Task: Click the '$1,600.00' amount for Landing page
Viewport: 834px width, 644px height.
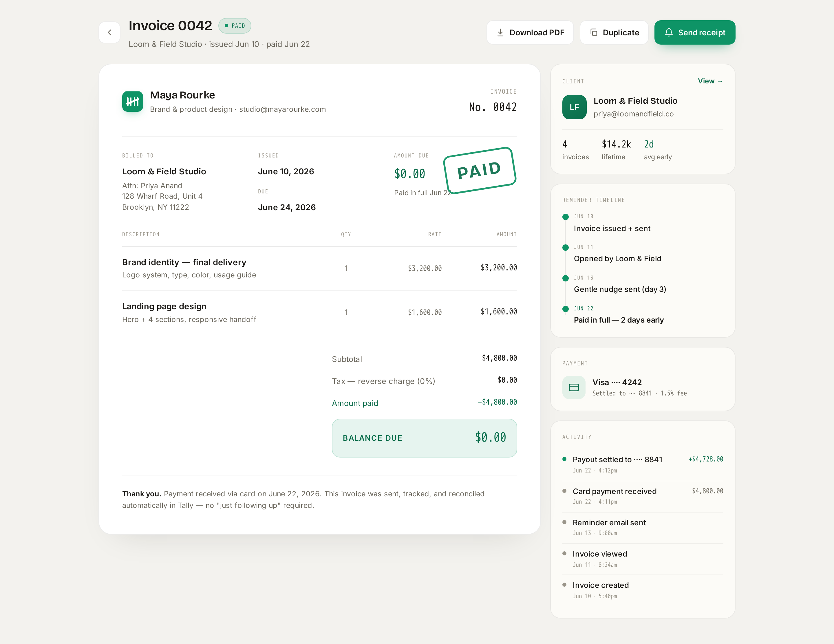Action: [499, 312]
